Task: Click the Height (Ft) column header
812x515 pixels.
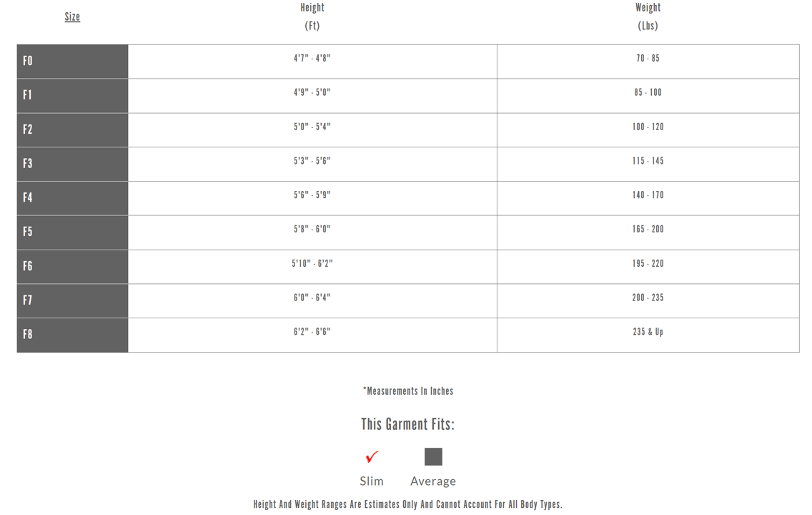Action: click(312, 16)
